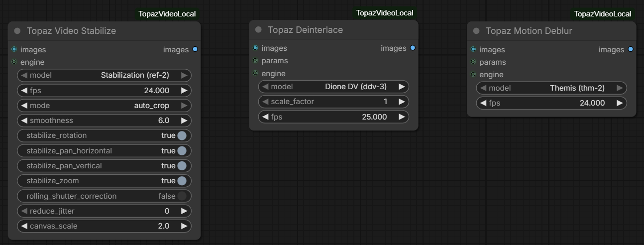Viewport: 644px width, 245px height.
Task: Select Topaz Motion Deblur node title
Action: [529, 31]
